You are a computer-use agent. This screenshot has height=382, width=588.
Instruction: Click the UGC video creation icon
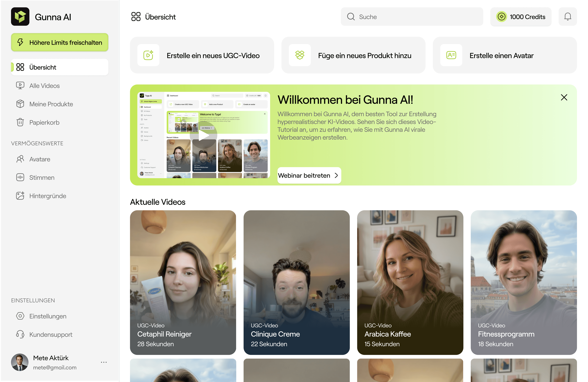[x=148, y=55]
